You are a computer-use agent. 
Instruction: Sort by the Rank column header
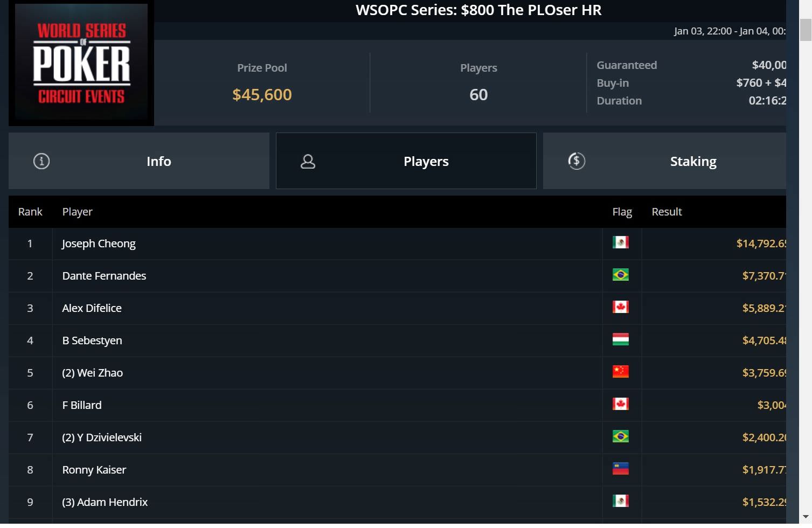[x=30, y=212]
